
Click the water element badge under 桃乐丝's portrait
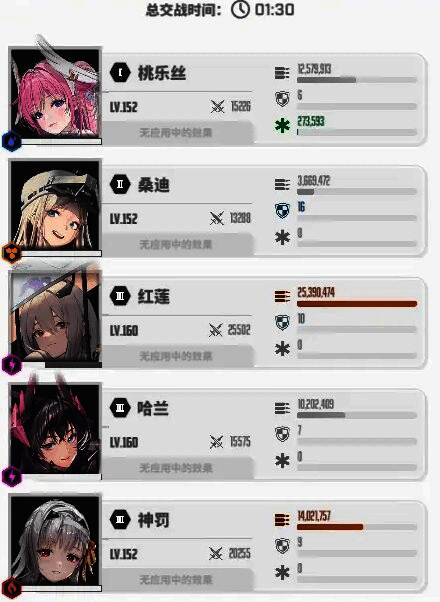[11, 141]
